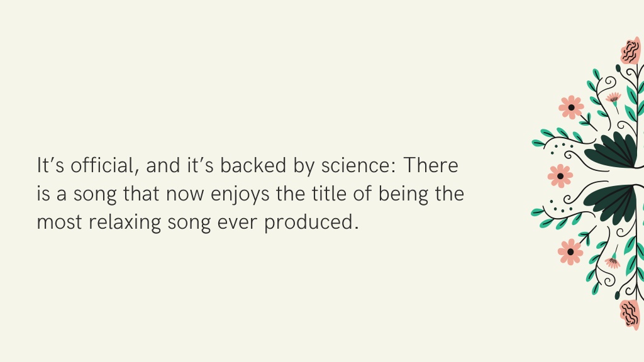Click the word "backed" in first line

pyautogui.click(x=253, y=165)
